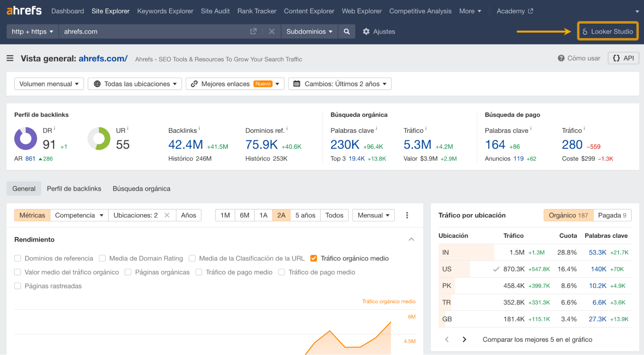Switch to the Búsqueda orgánica tab
The image size is (644, 355).
(141, 188)
